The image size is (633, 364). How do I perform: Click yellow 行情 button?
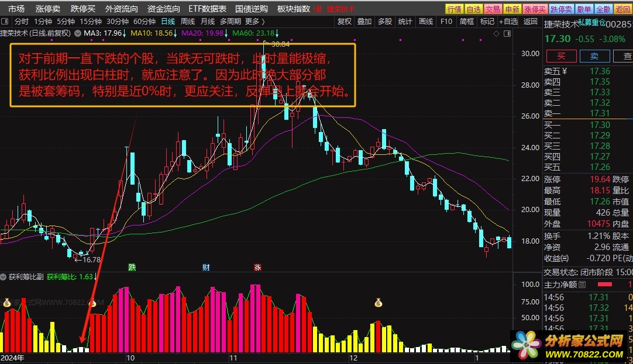[454, 9]
